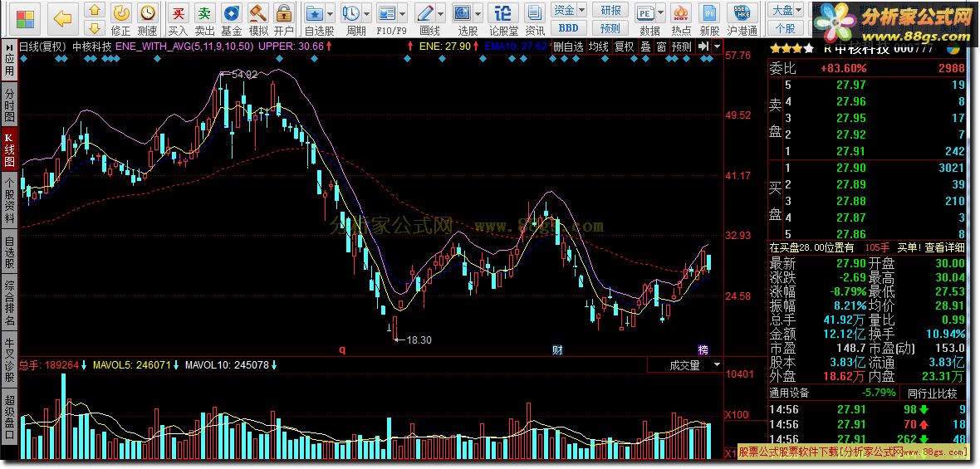Click the 大盘 button
Image resolution: width=980 pixels, height=469 pixels.
click(x=782, y=10)
